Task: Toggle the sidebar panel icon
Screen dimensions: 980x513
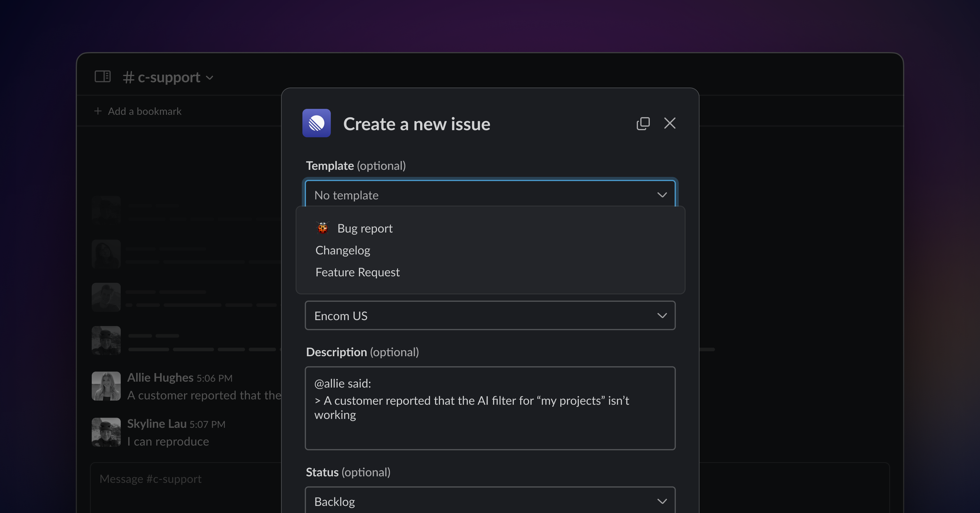Action: (102, 76)
